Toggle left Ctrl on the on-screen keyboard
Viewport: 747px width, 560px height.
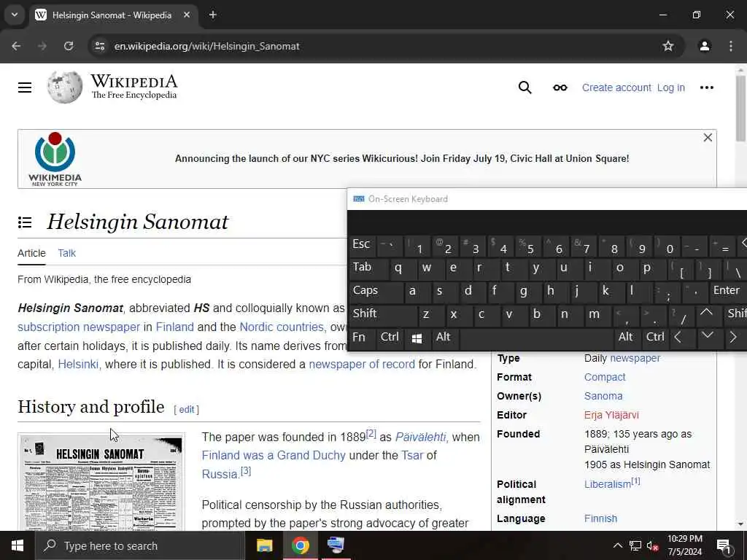point(390,338)
